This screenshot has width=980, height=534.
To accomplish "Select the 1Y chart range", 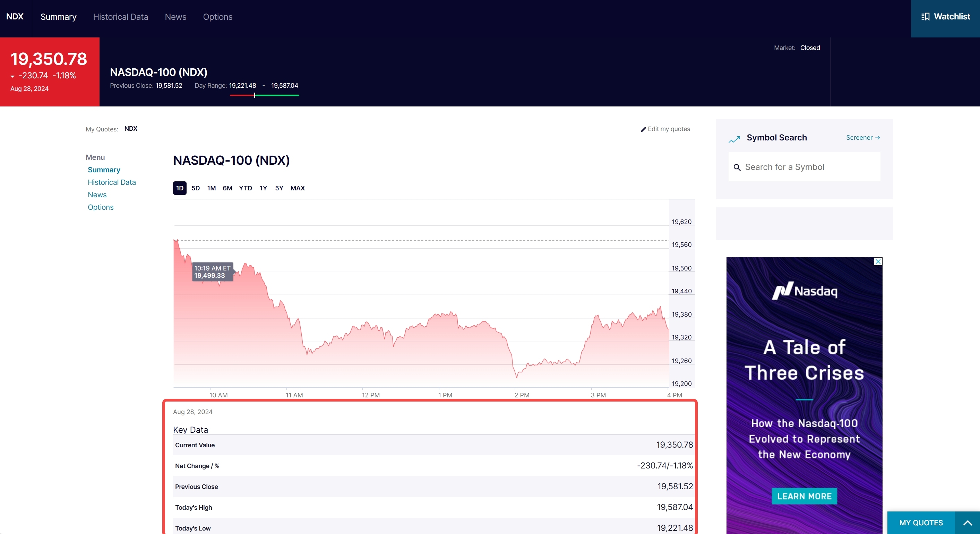I will (263, 188).
